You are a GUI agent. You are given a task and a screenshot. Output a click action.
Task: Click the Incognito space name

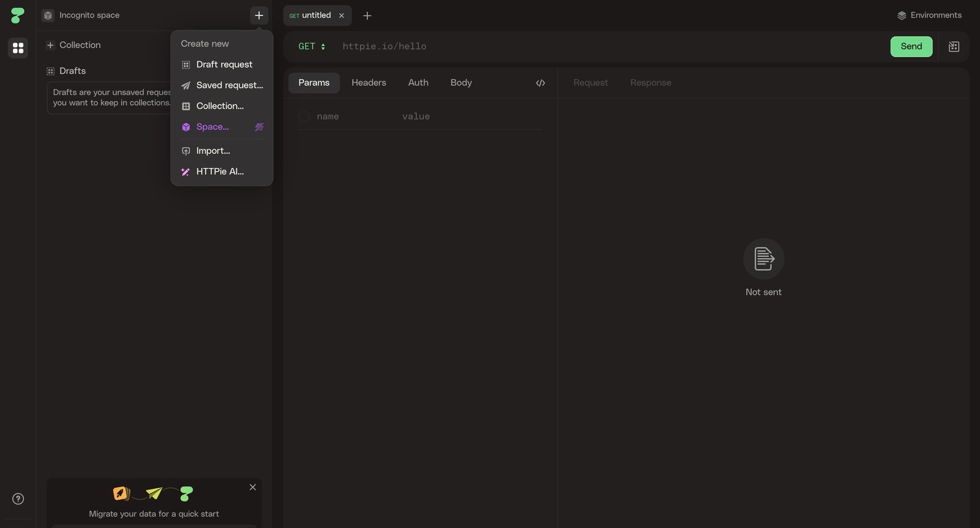coord(89,16)
